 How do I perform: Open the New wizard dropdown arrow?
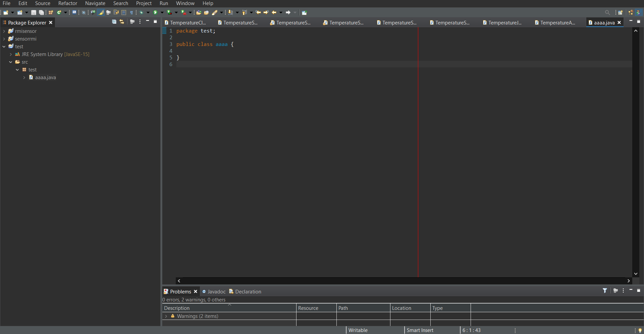click(12, 13)
